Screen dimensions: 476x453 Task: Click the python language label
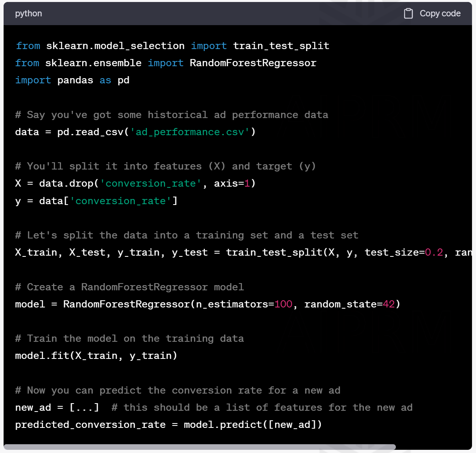click(x=28, y=14)
